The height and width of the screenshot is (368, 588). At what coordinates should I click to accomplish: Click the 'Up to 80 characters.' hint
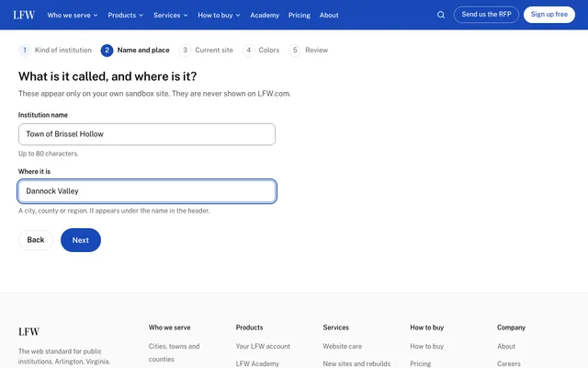pyautogui.click(x=49, y=154)
